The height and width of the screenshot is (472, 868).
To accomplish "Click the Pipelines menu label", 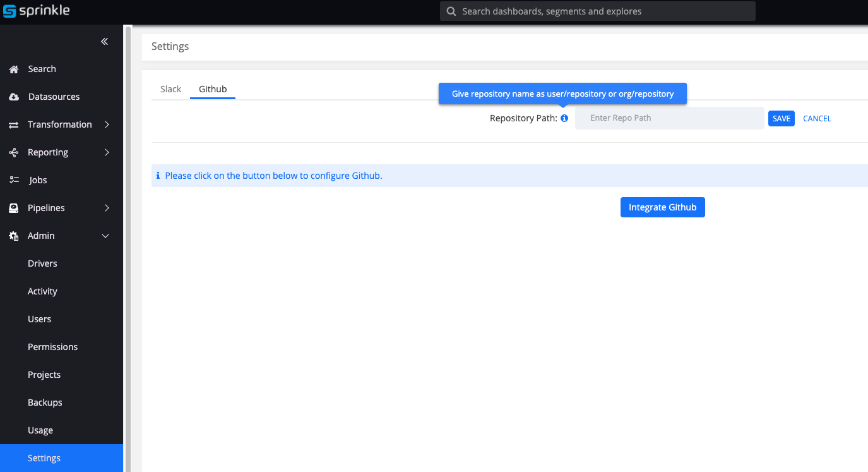I will [x=46, y=208].
